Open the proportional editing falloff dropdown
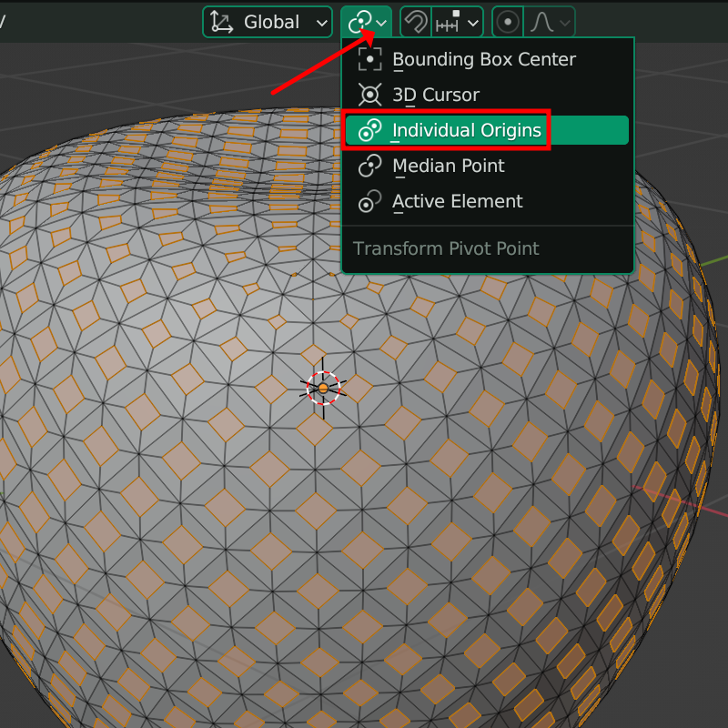 [550, 22]
